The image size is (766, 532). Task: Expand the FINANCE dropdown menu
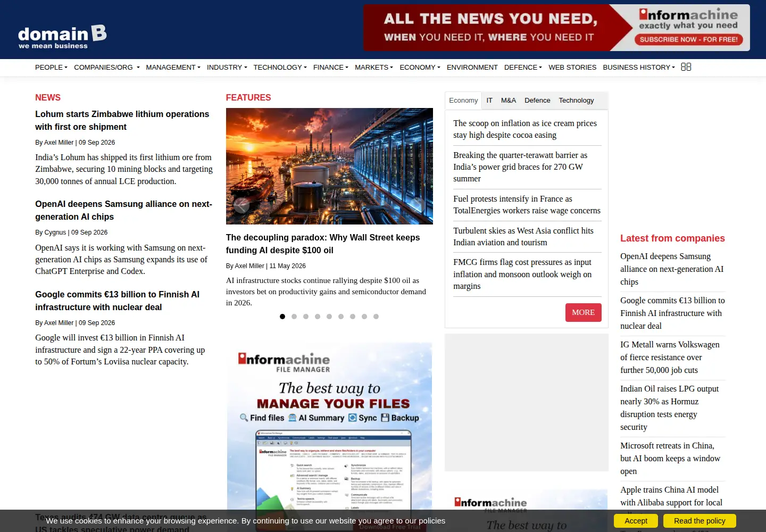(x=330, y=68)
